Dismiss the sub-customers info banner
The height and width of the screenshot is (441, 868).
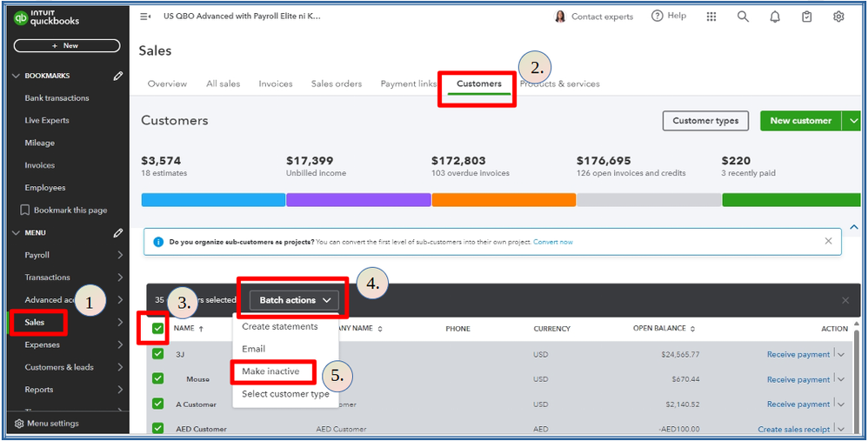pyautogui.click(x=828, y=241)
